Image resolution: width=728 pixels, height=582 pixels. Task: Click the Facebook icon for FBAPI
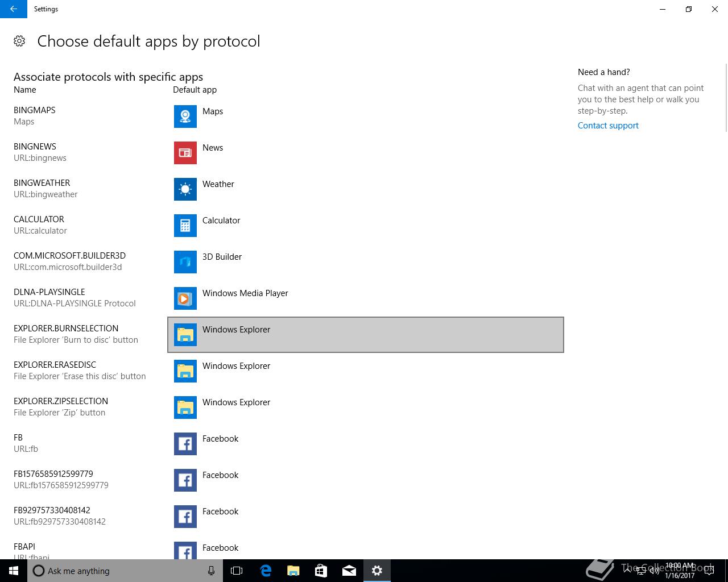coord(185,550)
